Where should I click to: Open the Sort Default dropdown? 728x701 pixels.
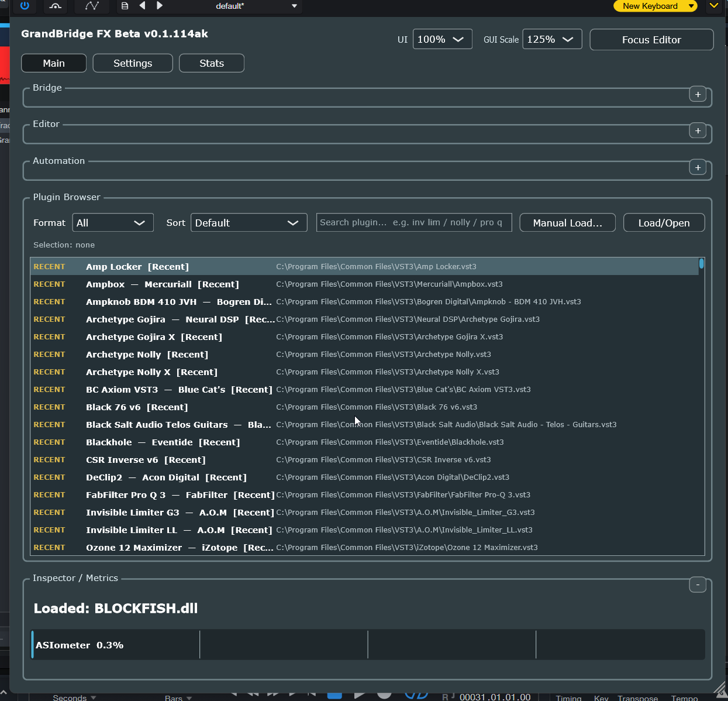(x=249, y=223)
